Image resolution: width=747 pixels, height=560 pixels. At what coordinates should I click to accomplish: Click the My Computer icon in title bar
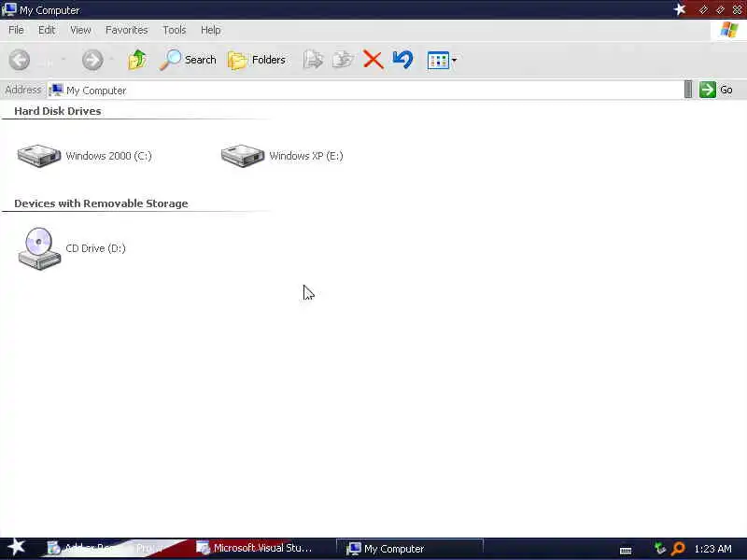pos(9,9)
